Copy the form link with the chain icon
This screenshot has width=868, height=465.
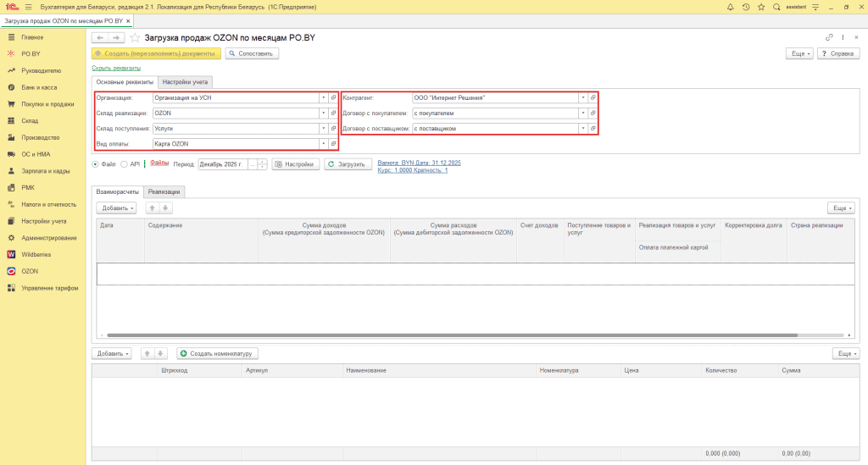point(829,37)
